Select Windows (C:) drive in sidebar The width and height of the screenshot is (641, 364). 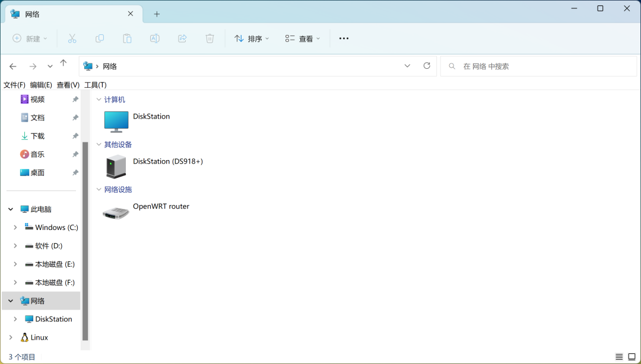coord(52,228)
